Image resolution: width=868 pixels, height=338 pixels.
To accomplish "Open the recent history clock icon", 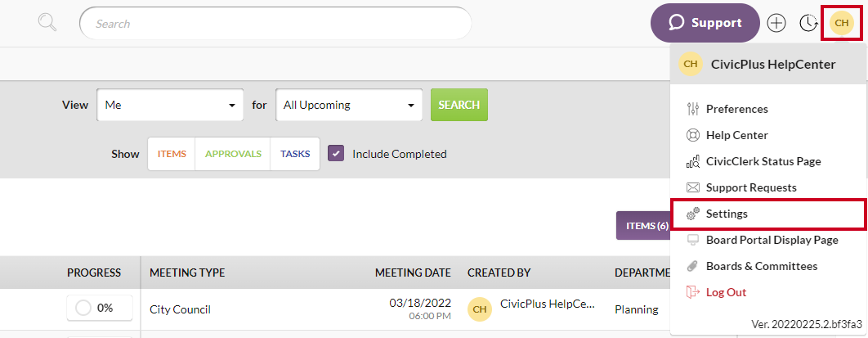I will click(x=808, y=23).
